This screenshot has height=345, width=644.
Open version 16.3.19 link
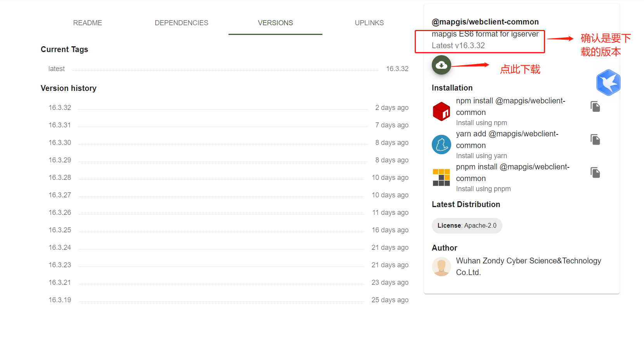coord(60,300)
